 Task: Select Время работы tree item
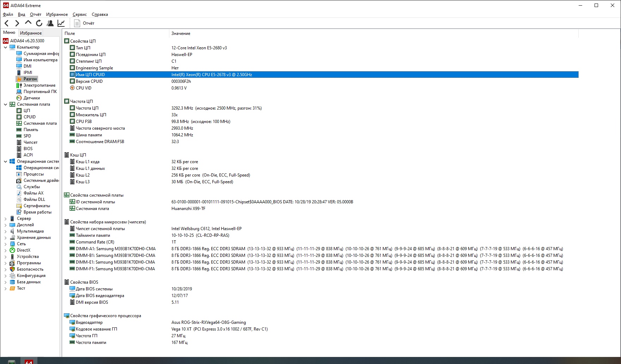(x=34, y=212)
